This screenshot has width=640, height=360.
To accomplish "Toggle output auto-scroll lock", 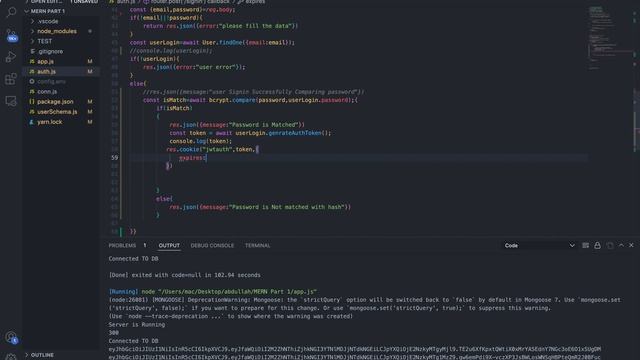I will click(597, 245).
